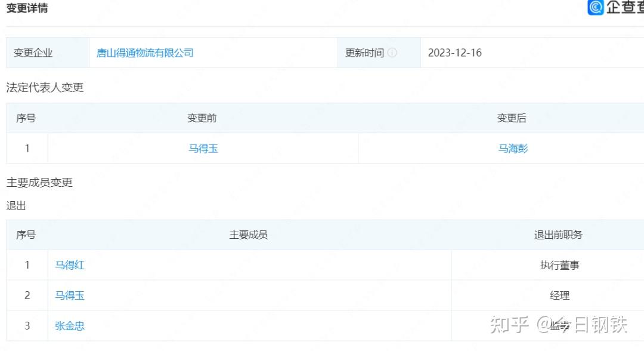Image resolution: width=644 pixels, height=351 pixels.
Task: Open company link 唐山得通物流有限公司
Action: [x=145, y=53]
